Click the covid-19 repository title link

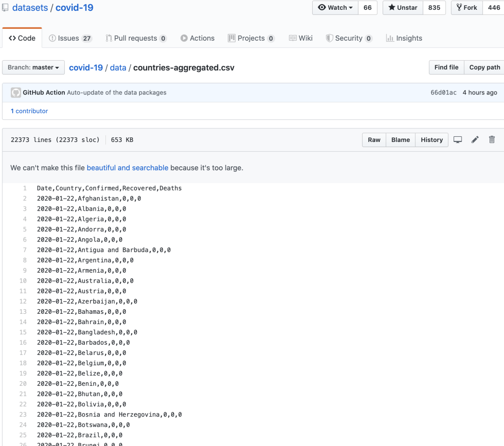pos(74,7)
